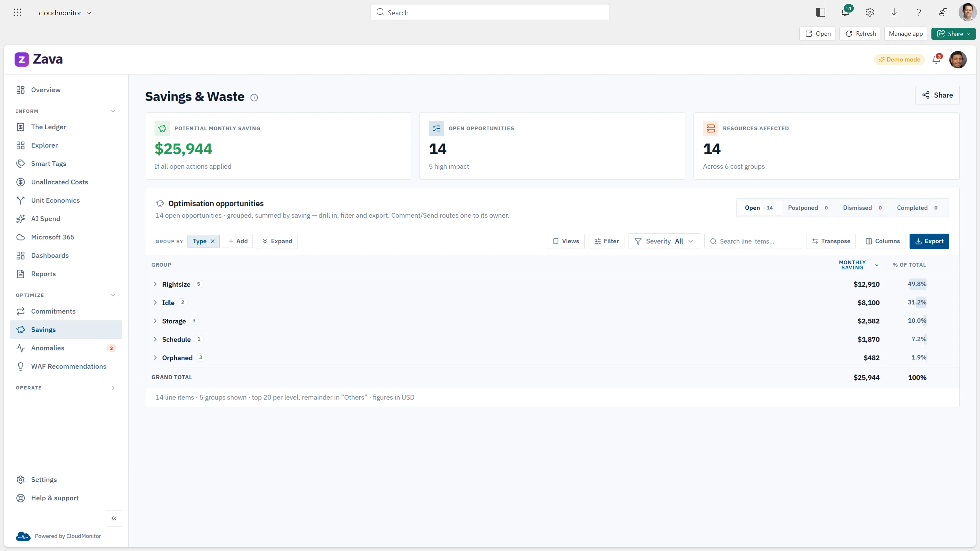The image size is (980, 551).
Task: Collapse the sidebar with double chevron
Action: tap(114, 518)
